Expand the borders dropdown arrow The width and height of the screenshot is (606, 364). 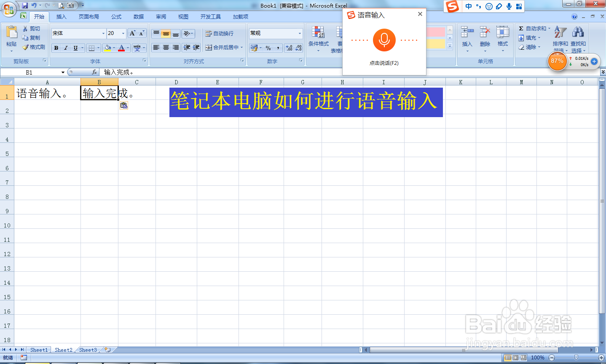[x=99, y=48]
